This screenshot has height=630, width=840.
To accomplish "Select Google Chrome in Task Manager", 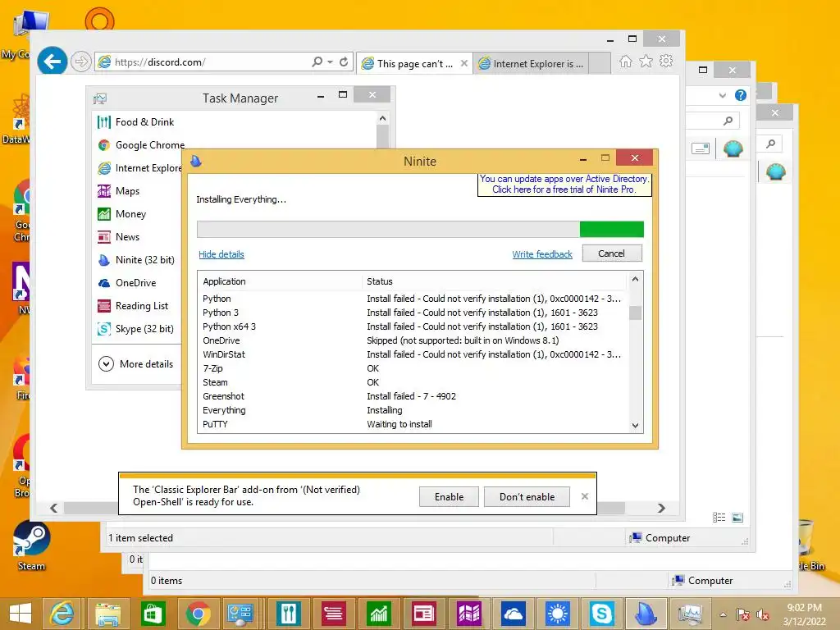I will pyautogui.click(x=140, y=145).
